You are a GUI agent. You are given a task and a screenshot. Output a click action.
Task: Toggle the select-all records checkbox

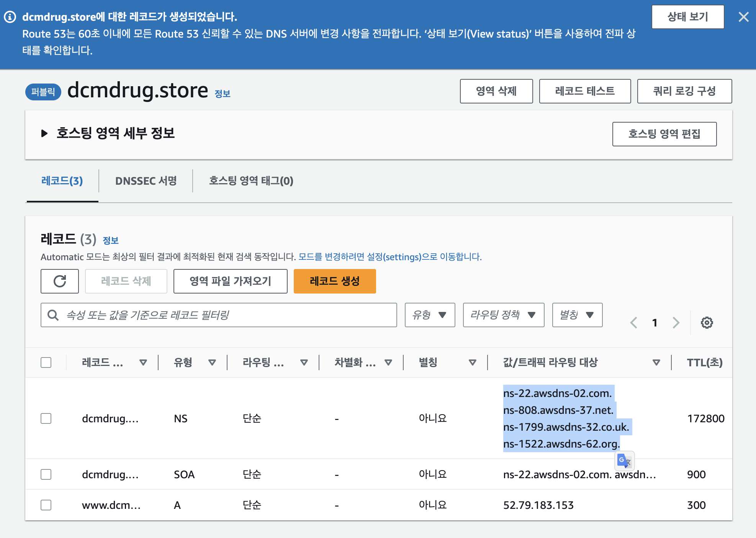click(46, 362)
